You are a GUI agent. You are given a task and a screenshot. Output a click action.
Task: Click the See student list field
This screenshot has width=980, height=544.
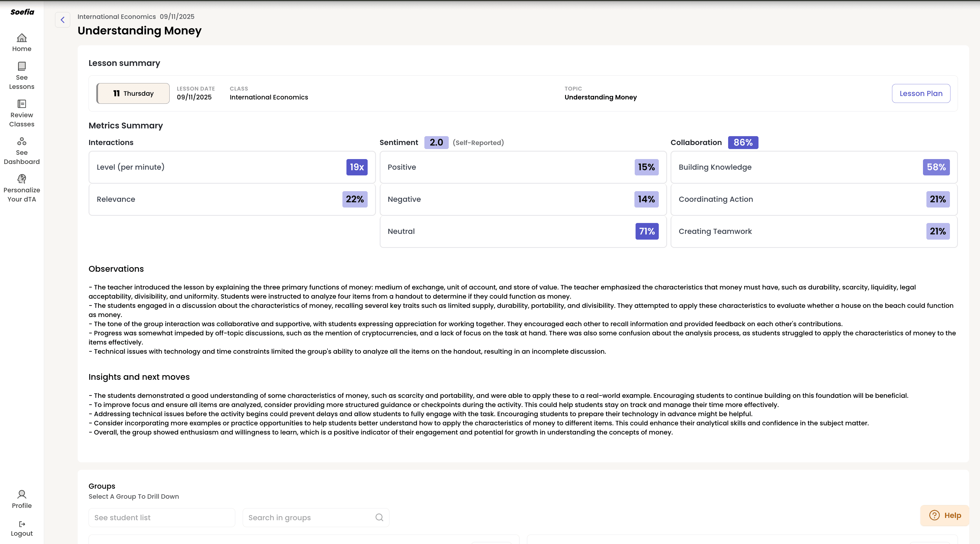[162, 517]
